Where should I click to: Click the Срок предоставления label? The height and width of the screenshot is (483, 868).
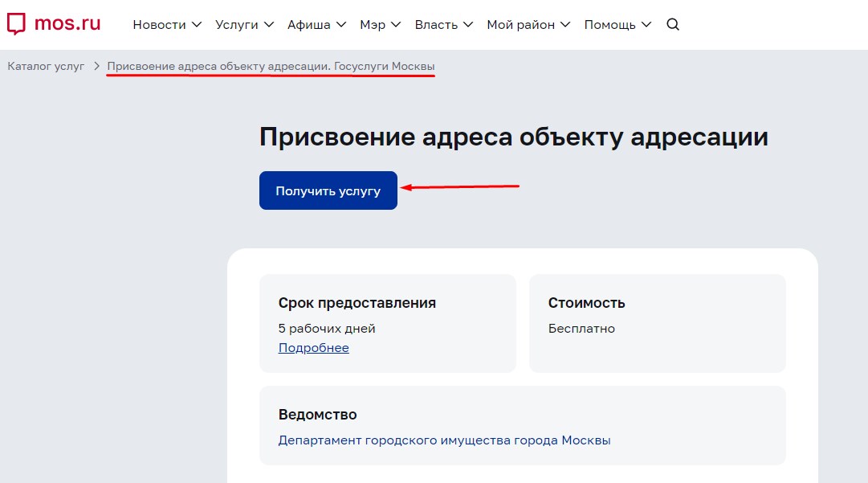click(x=357, y=303)
